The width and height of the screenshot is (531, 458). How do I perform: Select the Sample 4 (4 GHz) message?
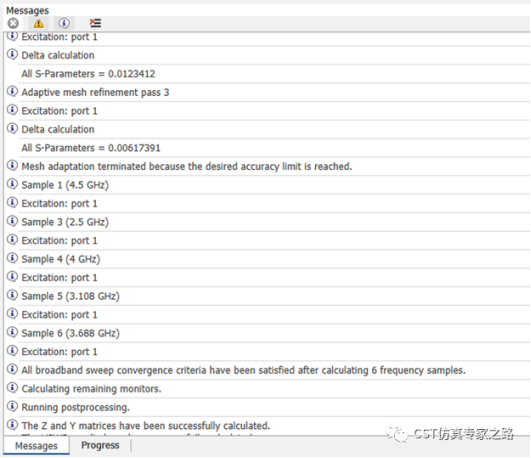tap(61, 259)
